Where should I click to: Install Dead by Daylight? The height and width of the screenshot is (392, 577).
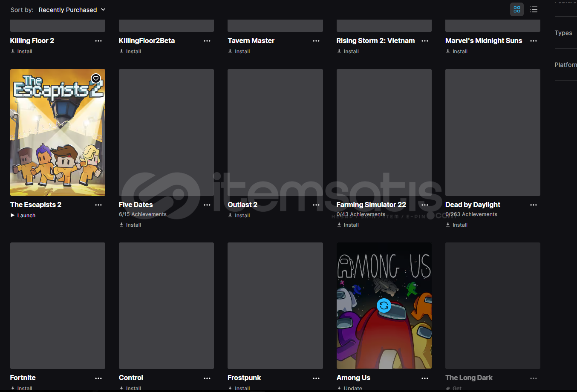(x=456, y=225)
